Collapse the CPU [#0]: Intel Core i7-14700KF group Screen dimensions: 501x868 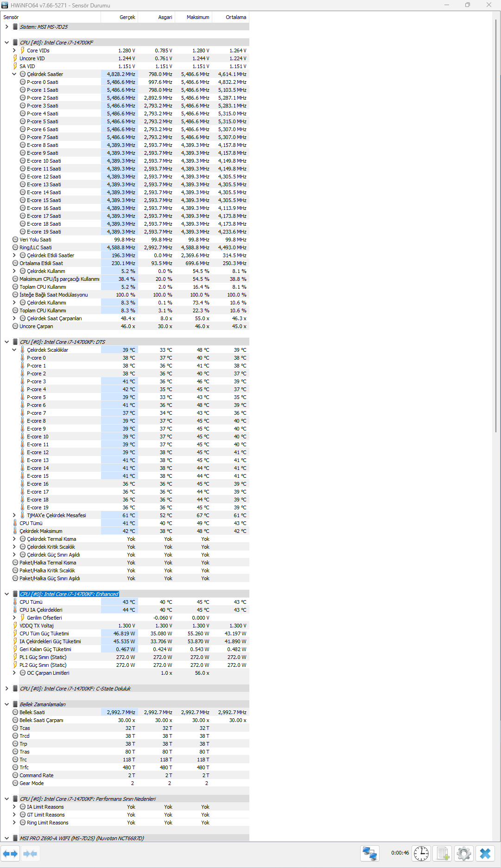[6, 43]
